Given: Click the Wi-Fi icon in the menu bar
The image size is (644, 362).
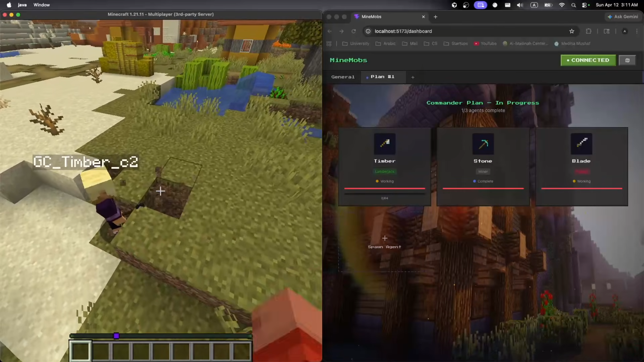Looking at the screenshot, I should pos(561,5).
